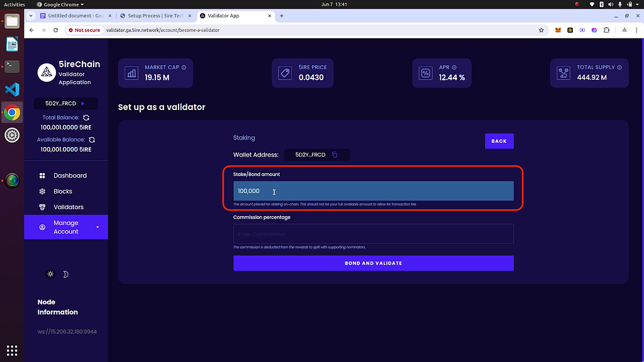This screenshot has height=362, width=644.
Task: Switch to Setup Process tab
Action: click(x=155, y=16)
